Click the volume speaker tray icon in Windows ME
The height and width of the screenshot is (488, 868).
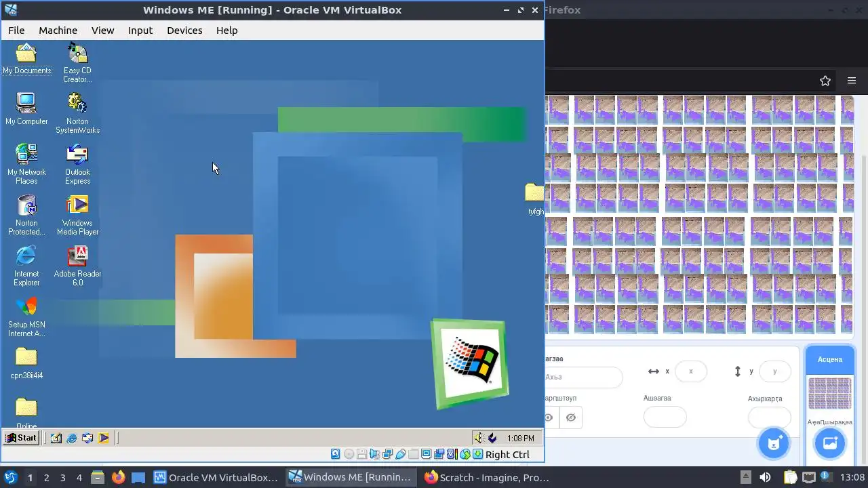pyautogui.click(x=478, y=438)
